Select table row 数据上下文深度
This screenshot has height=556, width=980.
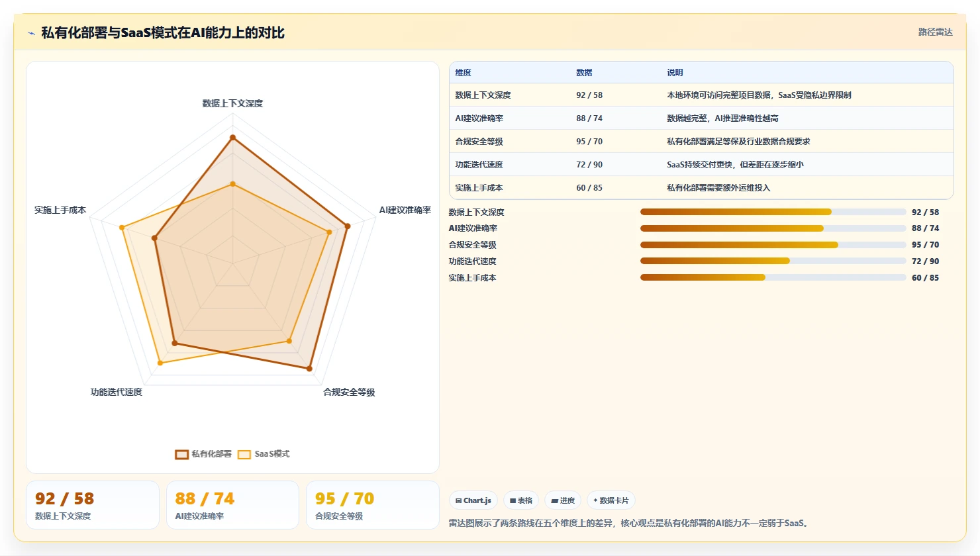[x=701, y=95]
